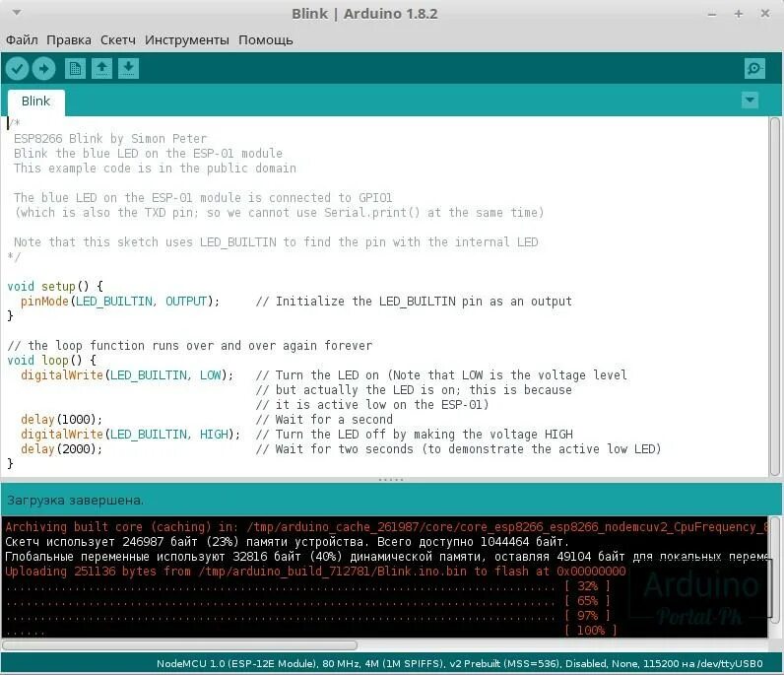Click 'digitalWrite(LED_BUILTIN, HIGH);' in the code
This screenshot has width=784, height=675.
click(x=130, y=435)
